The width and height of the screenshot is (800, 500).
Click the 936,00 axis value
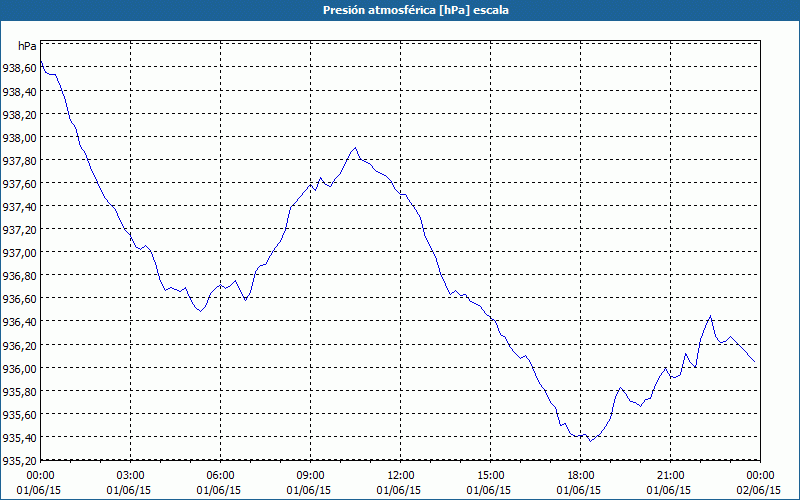pyautogui.click(x=19, y=368)
